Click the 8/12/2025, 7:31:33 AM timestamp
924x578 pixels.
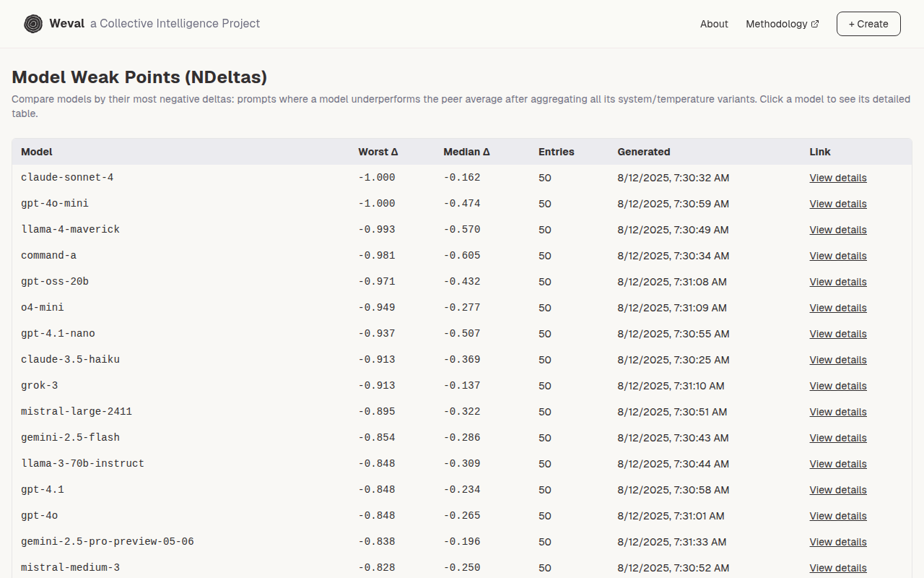(x=672, y=542)
